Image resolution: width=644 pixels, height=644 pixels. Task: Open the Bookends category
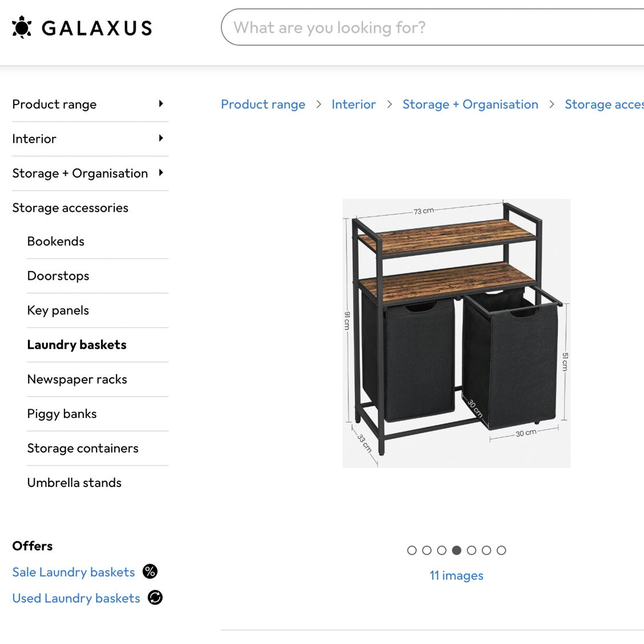[56, 241]
